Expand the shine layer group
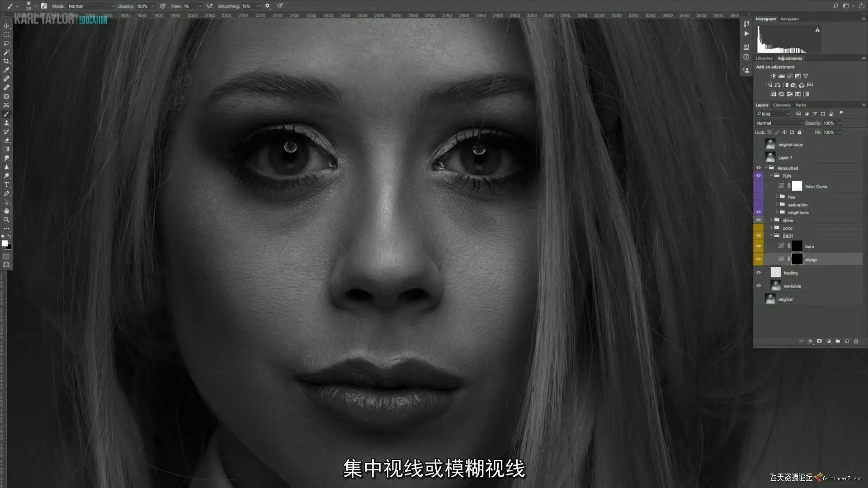Screen dimensions: 868x488 [x=772, y=220]
